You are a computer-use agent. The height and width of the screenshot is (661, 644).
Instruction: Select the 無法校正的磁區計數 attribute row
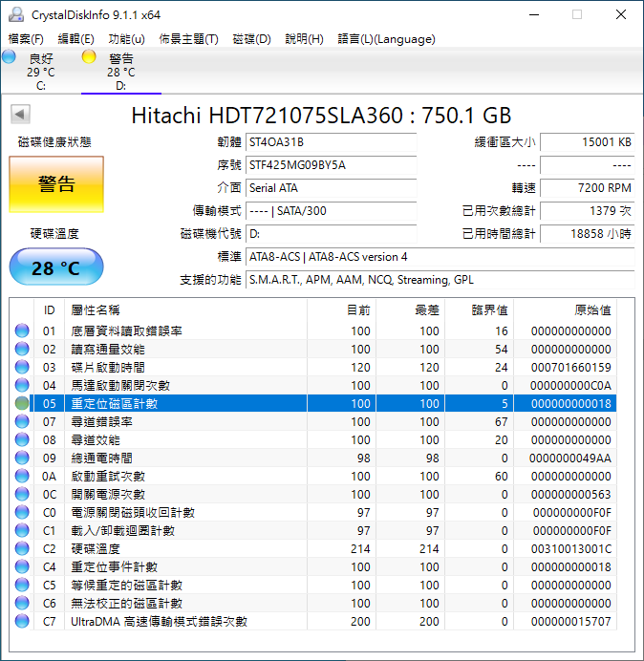314,603
